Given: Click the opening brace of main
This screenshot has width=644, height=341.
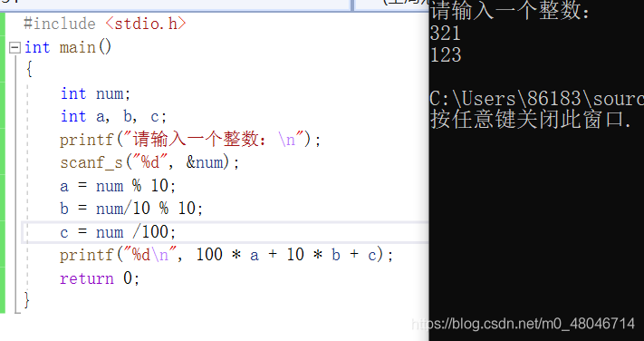Looking at the screenshot, I should point(29,70).
